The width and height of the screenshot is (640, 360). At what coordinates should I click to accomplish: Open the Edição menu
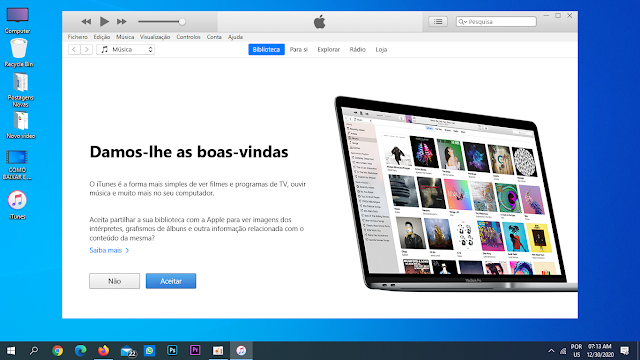pos(102,37)
